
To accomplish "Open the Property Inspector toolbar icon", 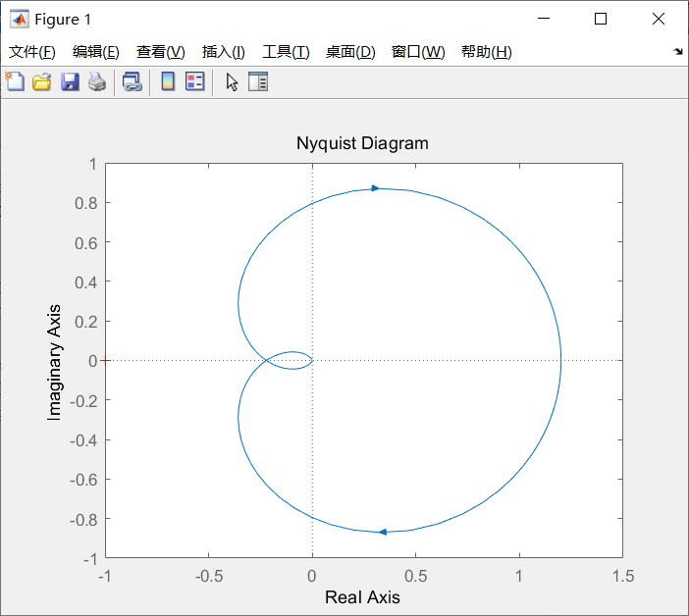I will 258,81.
